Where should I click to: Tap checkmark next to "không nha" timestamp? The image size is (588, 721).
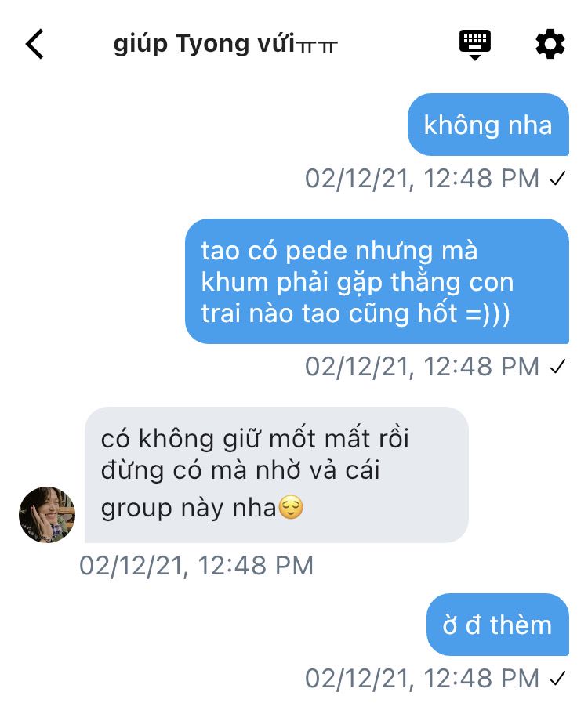[x=557, y=179]
